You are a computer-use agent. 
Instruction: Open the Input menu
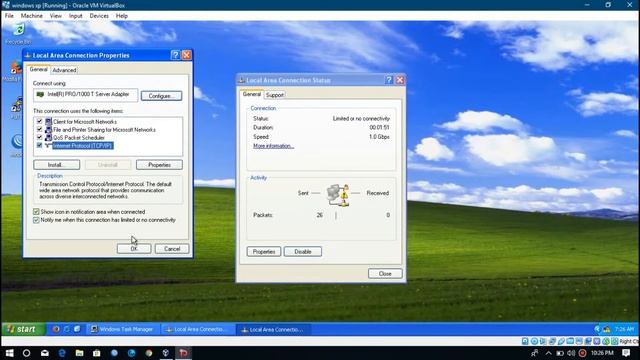[76, 16]
